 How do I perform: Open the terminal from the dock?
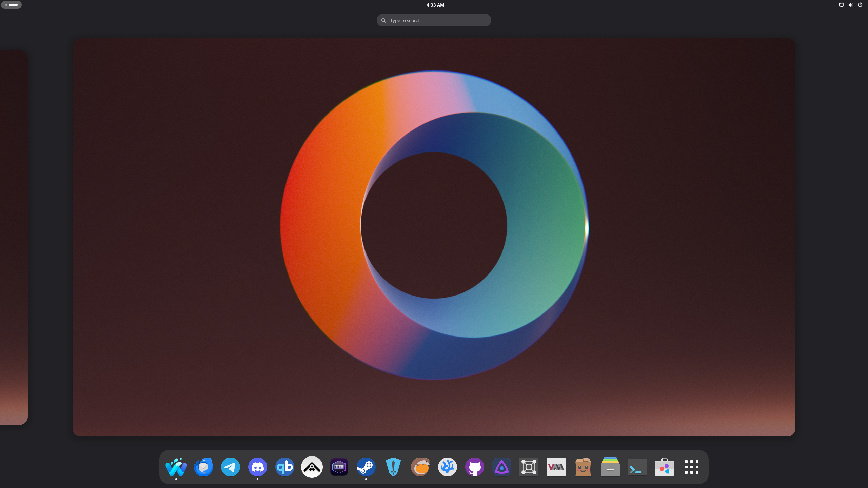(x=637, y=467)
